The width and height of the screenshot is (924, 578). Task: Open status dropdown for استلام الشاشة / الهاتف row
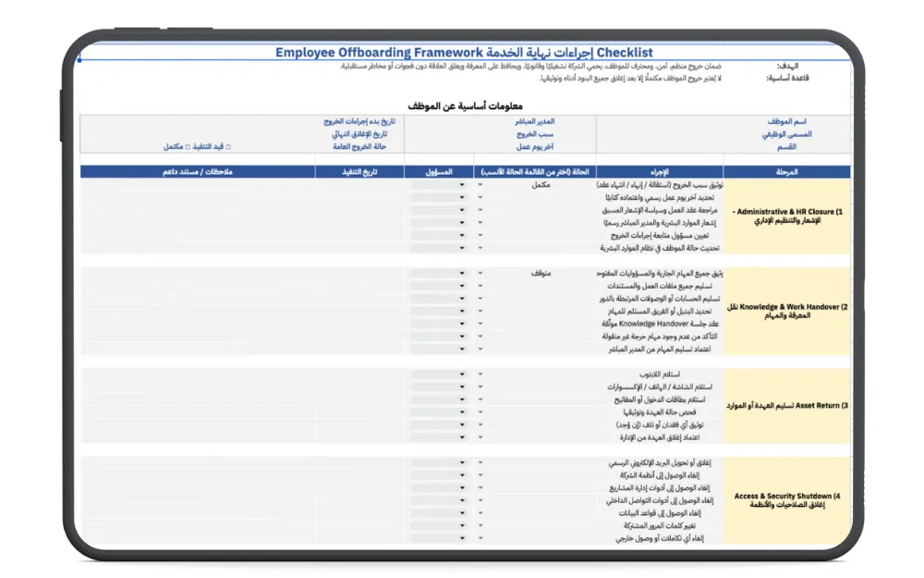(480, 387)
